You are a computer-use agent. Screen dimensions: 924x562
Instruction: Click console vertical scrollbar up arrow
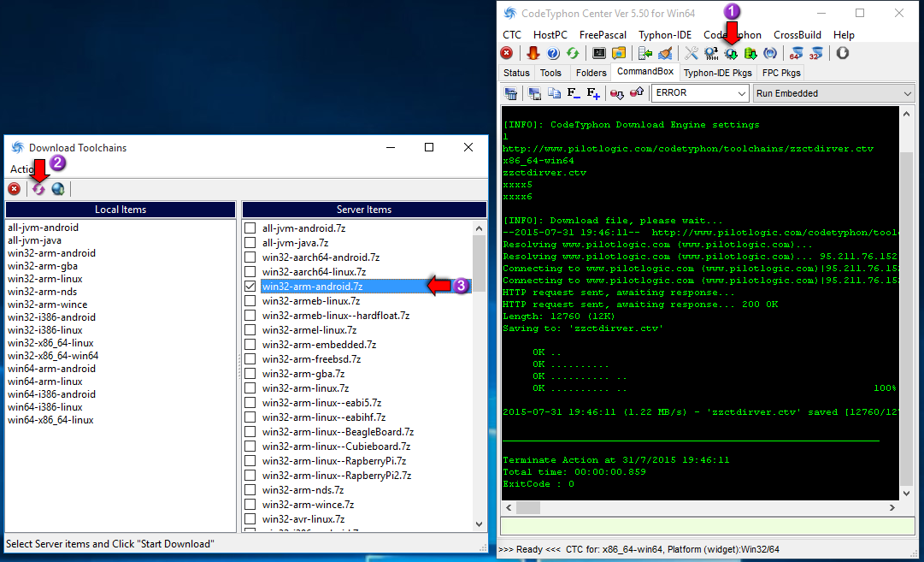[906, 114]
